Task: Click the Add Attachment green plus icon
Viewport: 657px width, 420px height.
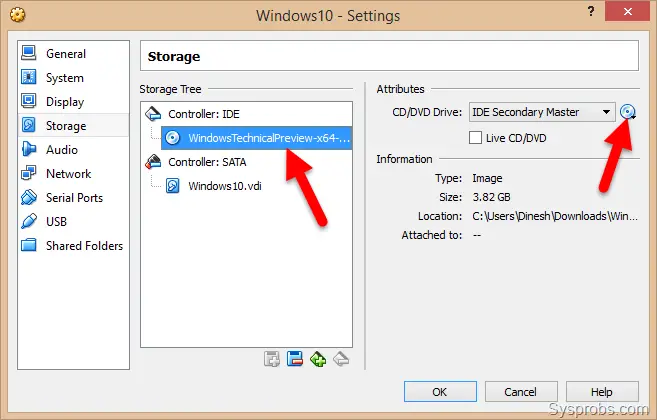Action: click(318, 359)
